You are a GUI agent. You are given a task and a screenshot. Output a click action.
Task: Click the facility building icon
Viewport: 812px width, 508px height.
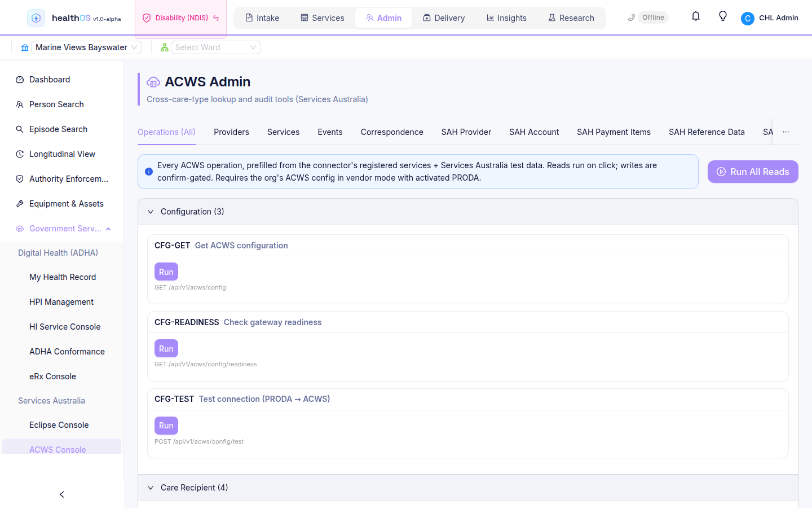(x=25, y=47)
